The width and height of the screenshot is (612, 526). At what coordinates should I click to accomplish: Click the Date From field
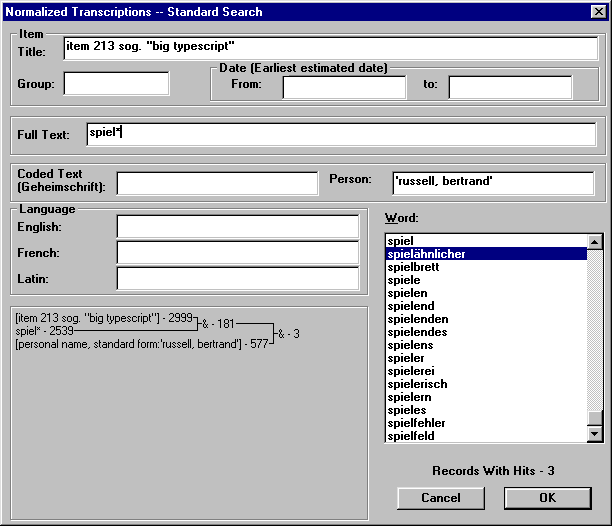click(x=344, y=87)
